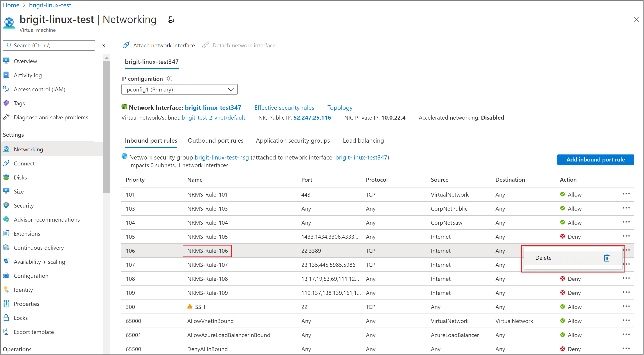Open the IP configuration dropdown
The height and width of the screenshot is (355, 644).
click(x=178, y=89)
